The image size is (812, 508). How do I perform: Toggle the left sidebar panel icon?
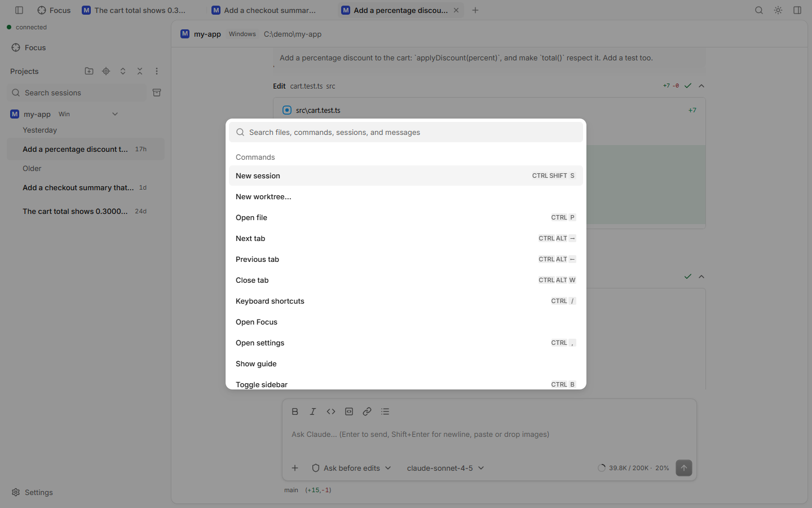click(19, 10)
